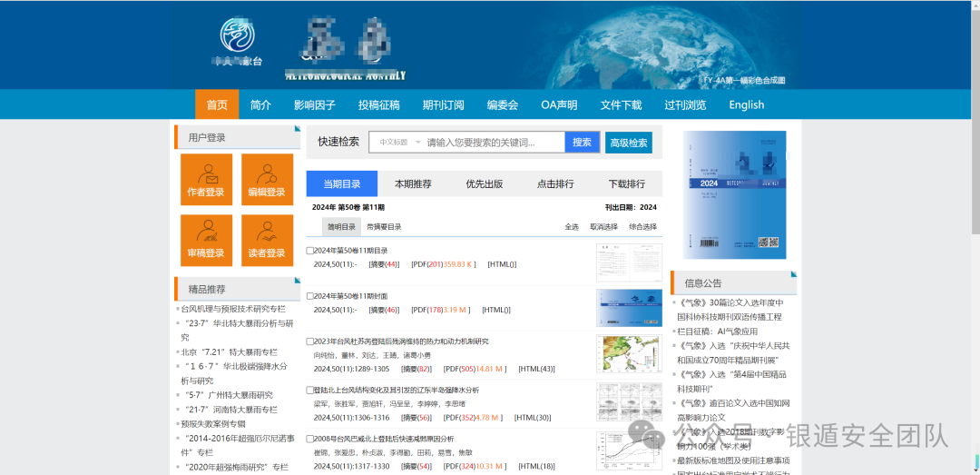Click the 取消选择 deselect link
Image resolution: width=980 pixels, height=475 pixels.
pyautogui.click(x=603, y=226)
